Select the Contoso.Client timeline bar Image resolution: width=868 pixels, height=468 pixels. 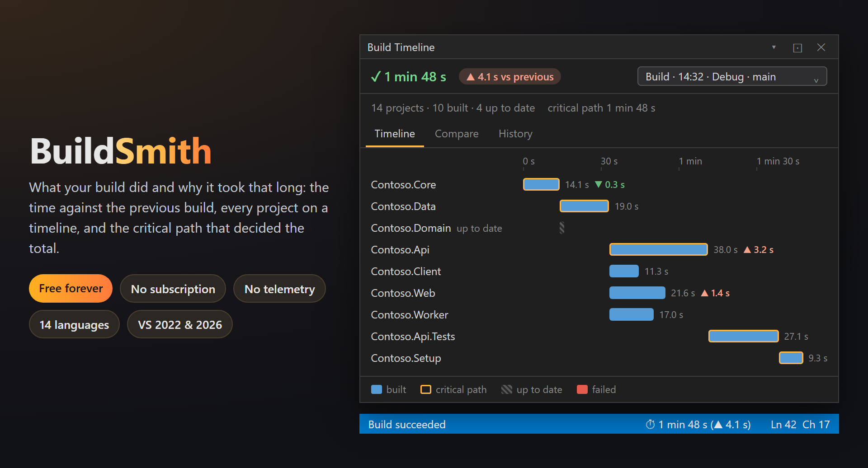point(624,271)
